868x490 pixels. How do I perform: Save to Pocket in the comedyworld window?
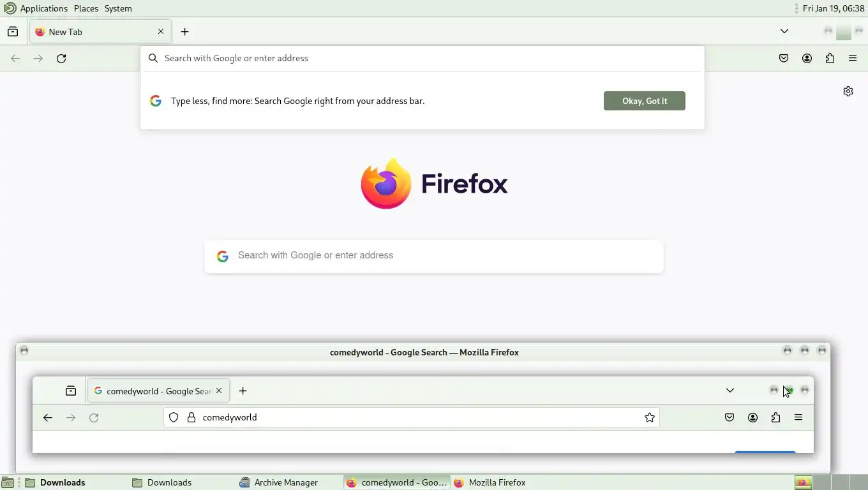click(x=730, y=417)
